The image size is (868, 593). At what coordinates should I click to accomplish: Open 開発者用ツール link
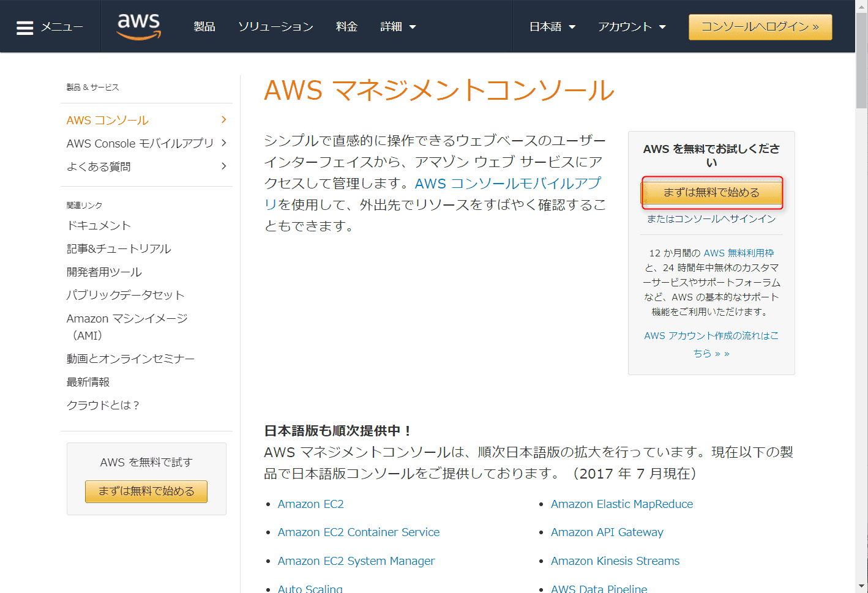pos(104,272)
